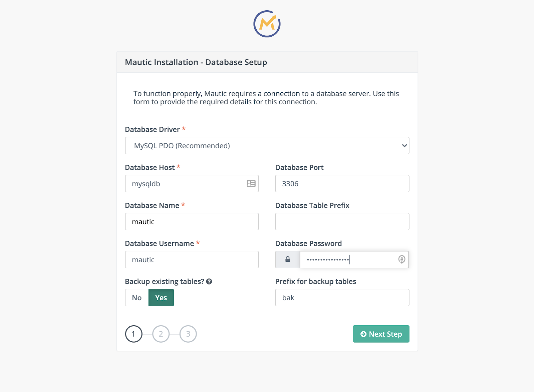
Task: Select Yes for backup existing tables
Action: pos(161,298)
